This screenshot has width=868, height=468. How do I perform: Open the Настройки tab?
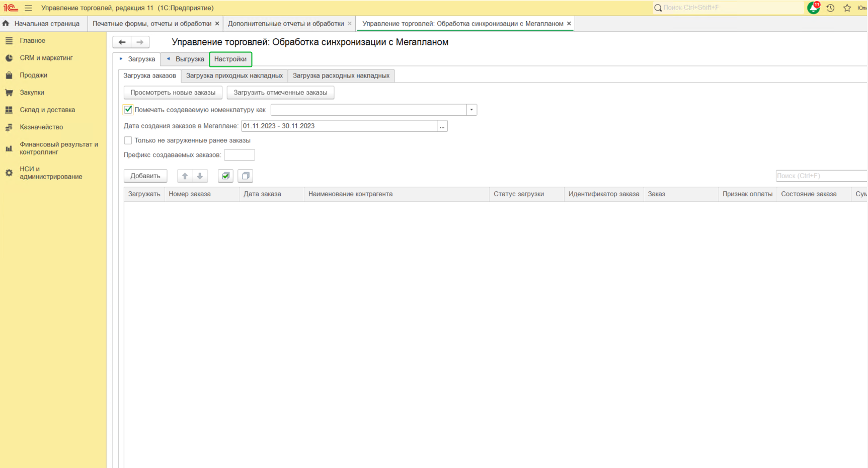[230, 59]
